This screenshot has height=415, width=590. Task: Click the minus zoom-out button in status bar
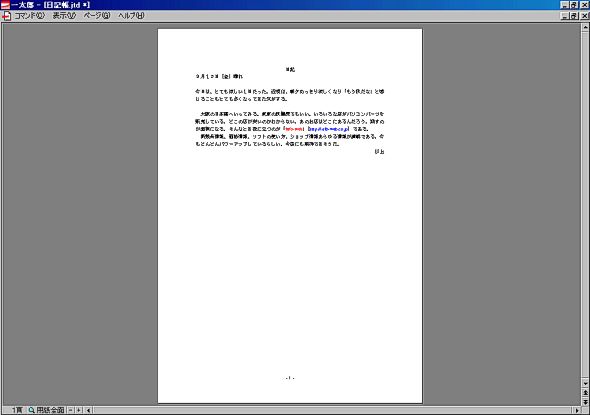70,410
